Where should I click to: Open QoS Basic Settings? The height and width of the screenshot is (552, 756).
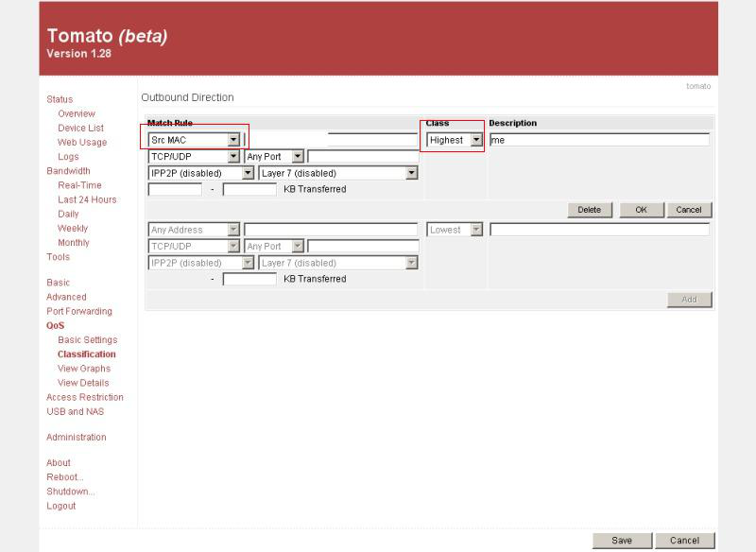coord(88,340)
